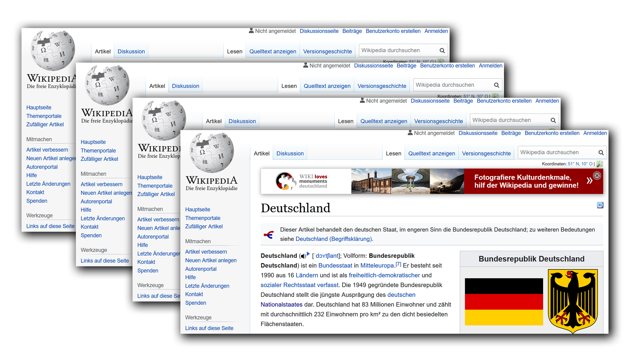
Task: Click the Anmelden link in front window
Action: 595,133
